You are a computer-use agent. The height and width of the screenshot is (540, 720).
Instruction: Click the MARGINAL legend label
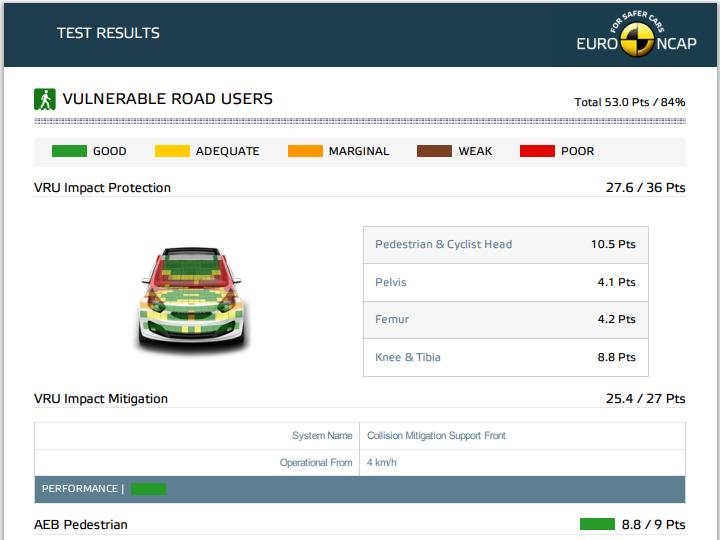[x=359, y=151]
